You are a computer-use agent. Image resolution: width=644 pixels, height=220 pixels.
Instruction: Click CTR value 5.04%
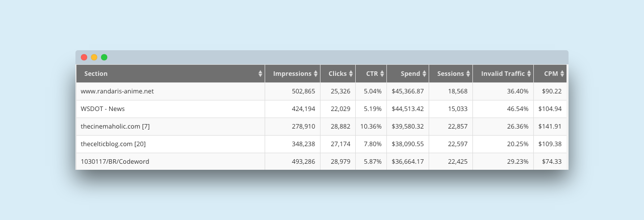[x=373, y=91]
